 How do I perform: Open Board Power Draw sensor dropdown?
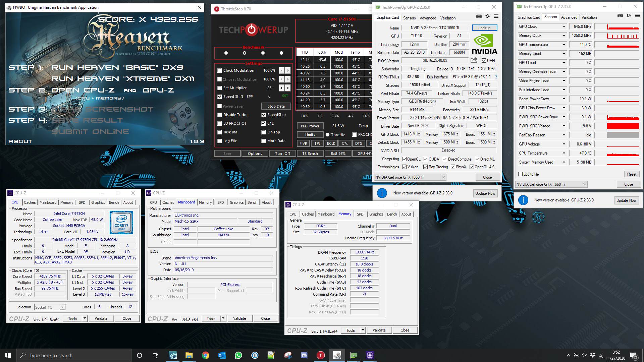click(564, 99)
